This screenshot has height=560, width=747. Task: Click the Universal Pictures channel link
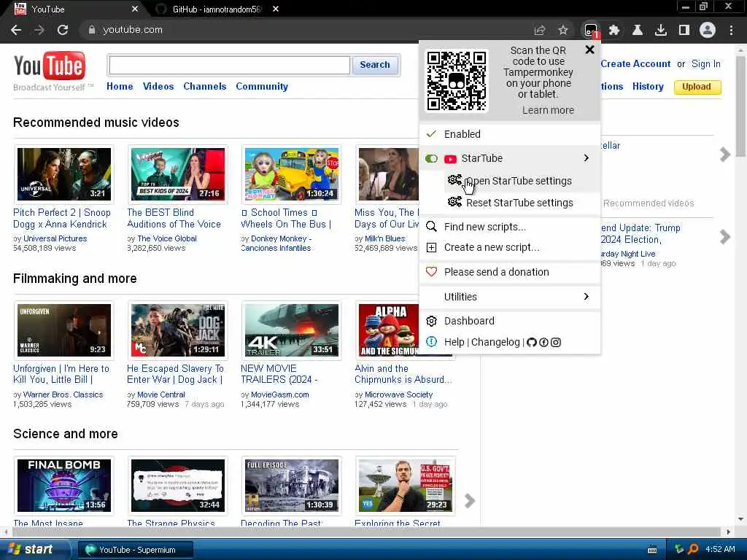point(55,238)
